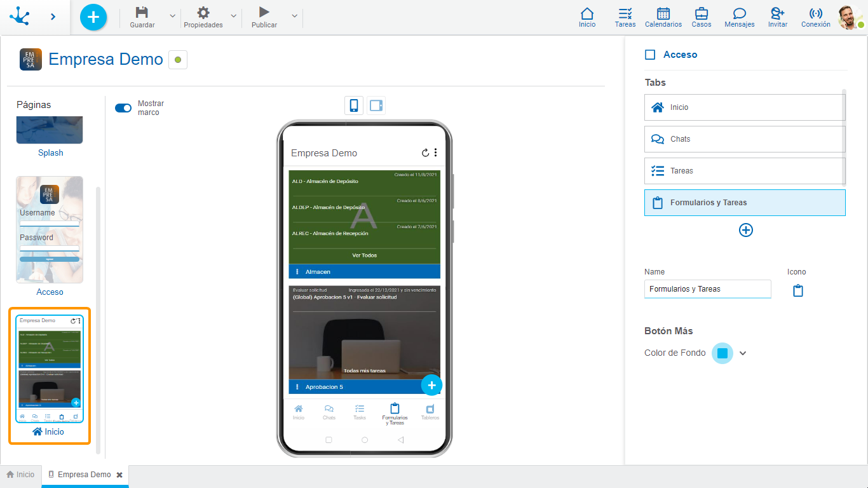The width and height of the screenshot is (868, 488).
Task: Tap Inicio in the phone bottom nav
Action: [299, 412]
